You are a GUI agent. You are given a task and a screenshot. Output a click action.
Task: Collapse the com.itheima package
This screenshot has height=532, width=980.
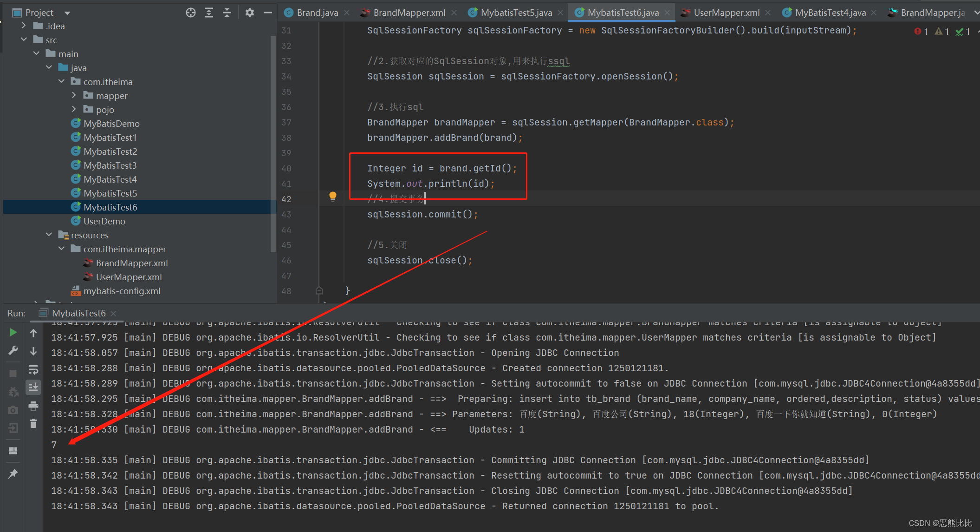[62, 82]
